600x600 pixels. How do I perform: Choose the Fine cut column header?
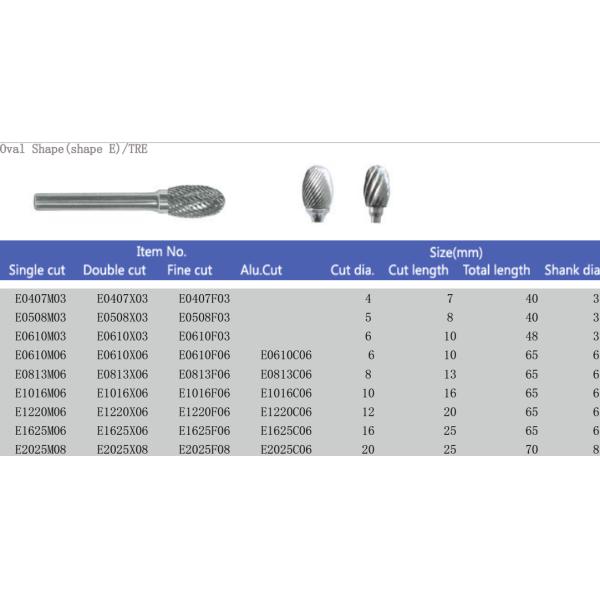189,270
